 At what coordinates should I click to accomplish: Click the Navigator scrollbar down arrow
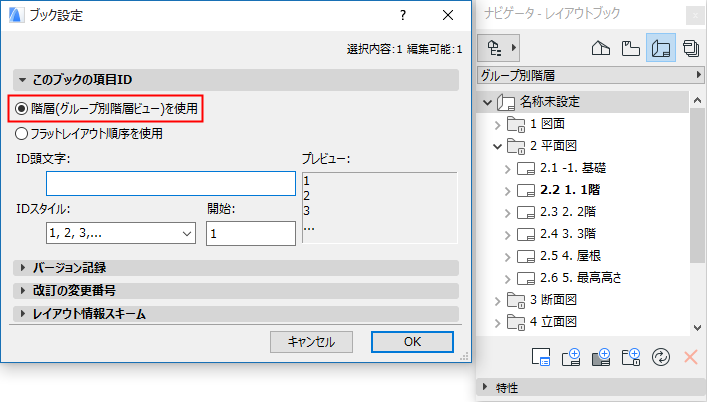coord(697,328)
